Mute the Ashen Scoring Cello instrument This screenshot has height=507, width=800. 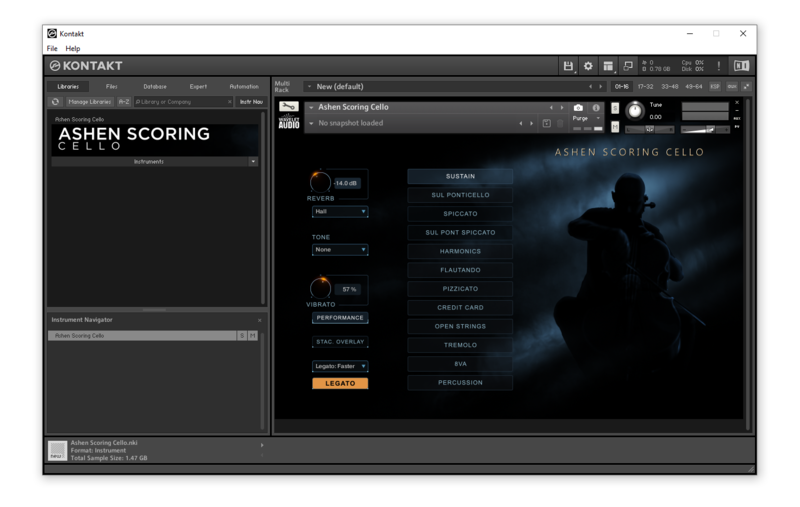[615, 127]
